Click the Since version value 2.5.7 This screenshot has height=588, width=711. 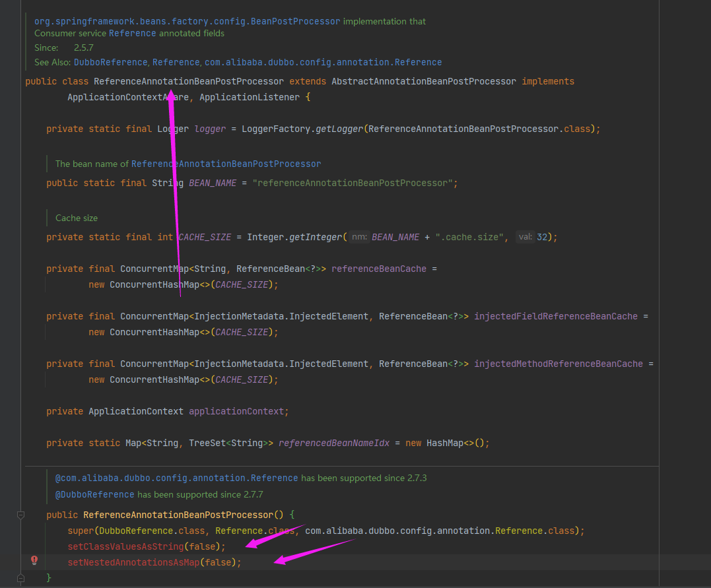(83, 48)
